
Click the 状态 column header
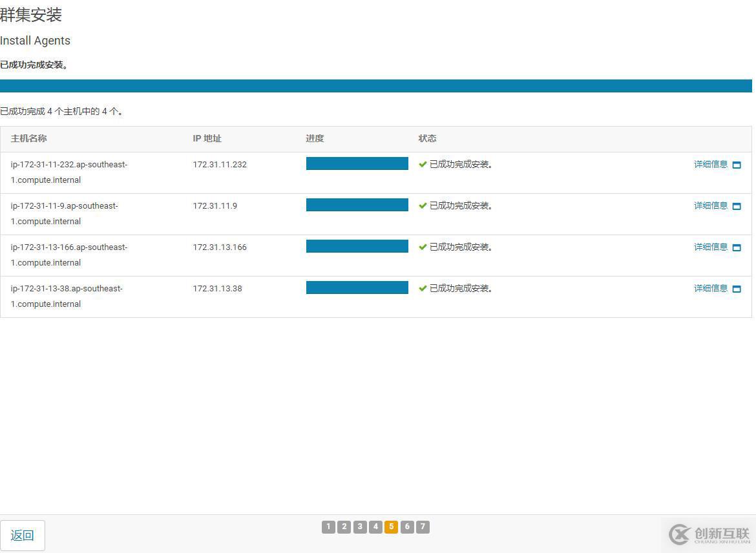tap(427, 138)
